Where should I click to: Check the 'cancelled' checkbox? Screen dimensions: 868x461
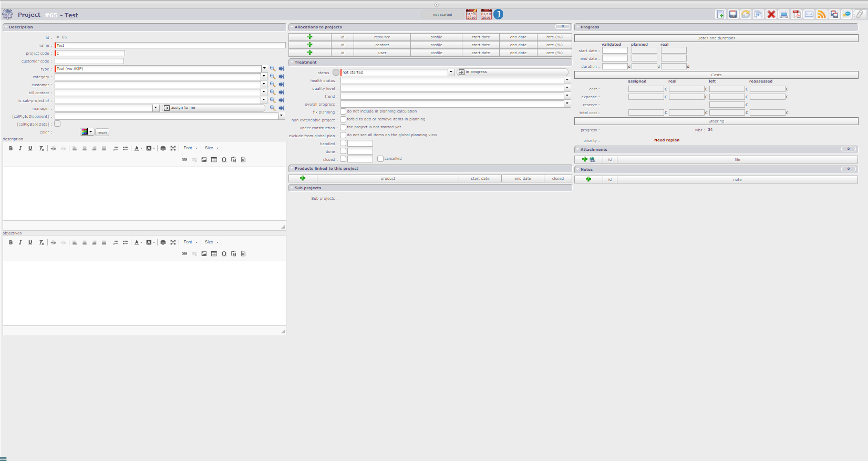tap(380, 159)
